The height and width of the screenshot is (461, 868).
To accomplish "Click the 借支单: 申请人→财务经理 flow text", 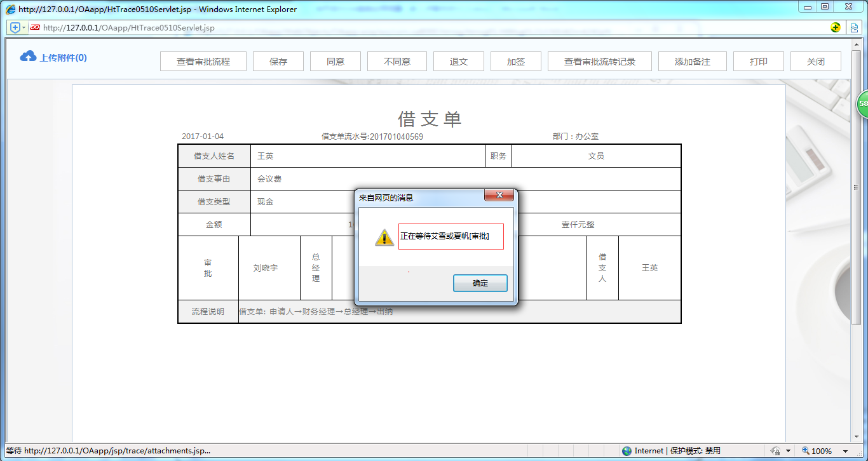I will (x=316, y=312).
